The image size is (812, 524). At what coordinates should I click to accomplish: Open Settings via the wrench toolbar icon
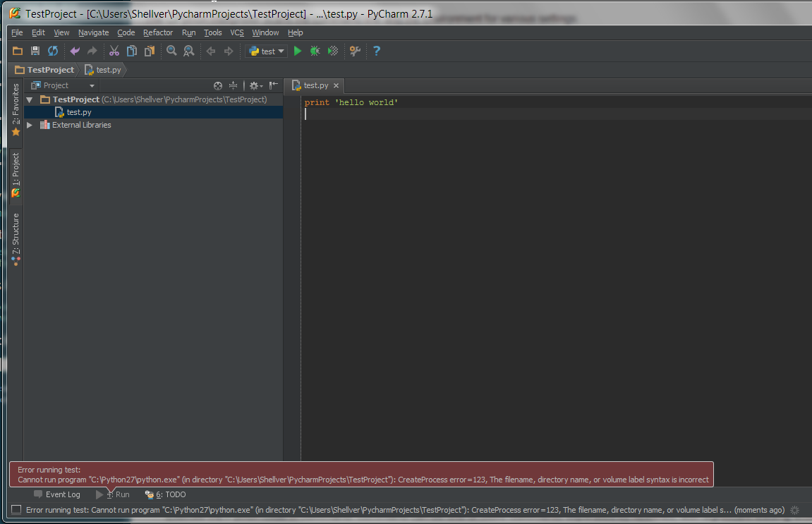tap(354, 51)
